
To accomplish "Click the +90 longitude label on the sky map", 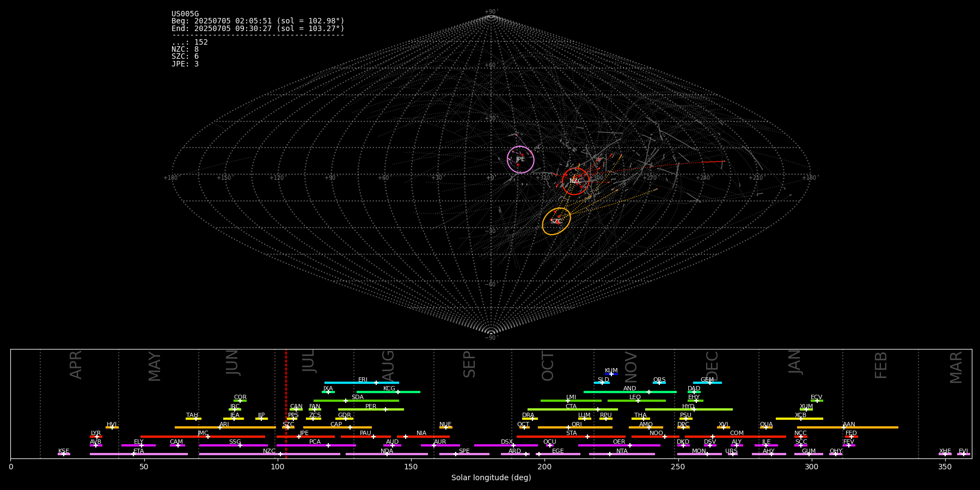I will point(330,178).
